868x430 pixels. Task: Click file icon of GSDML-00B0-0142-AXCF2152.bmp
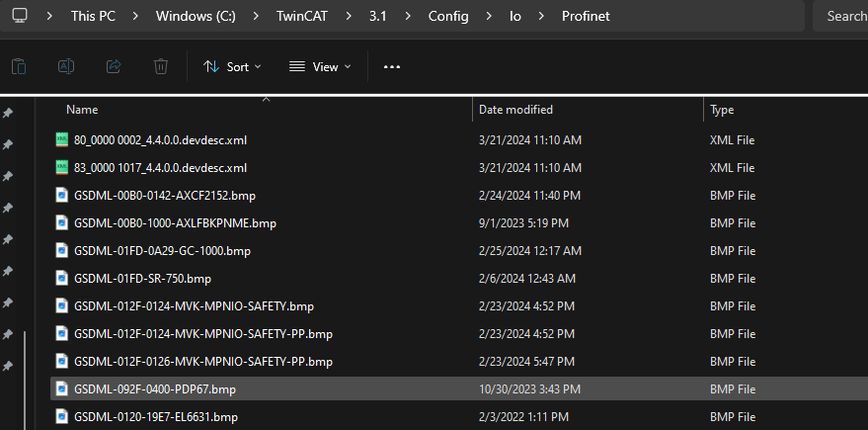click(x=62, y=195)
